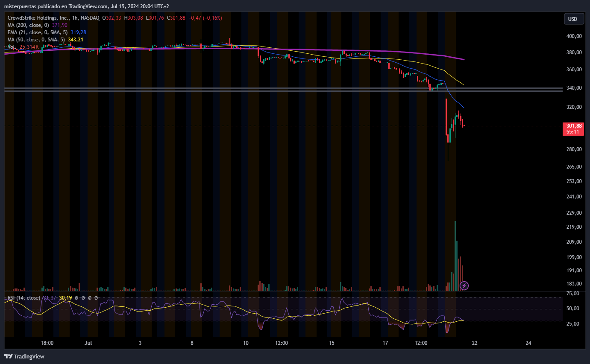Screen dimensions: 590x364
Task: Click the 360,00 price scale label
Action: [575, 70]
